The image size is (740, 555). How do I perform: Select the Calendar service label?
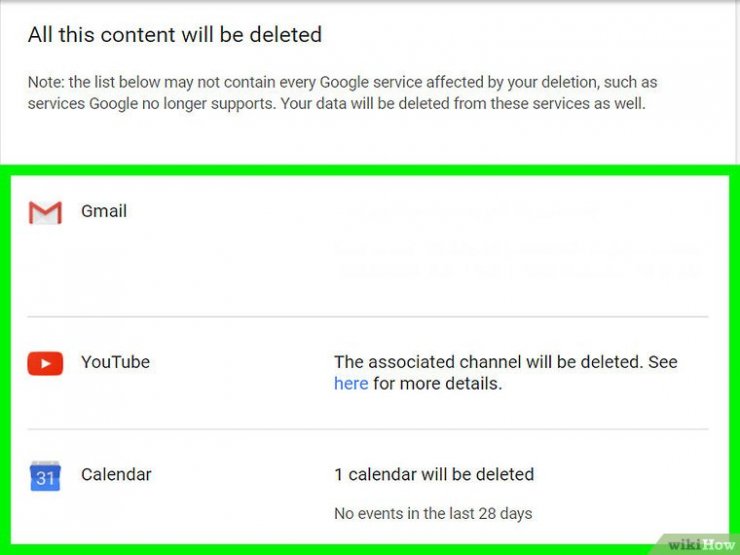click(116, 474)
